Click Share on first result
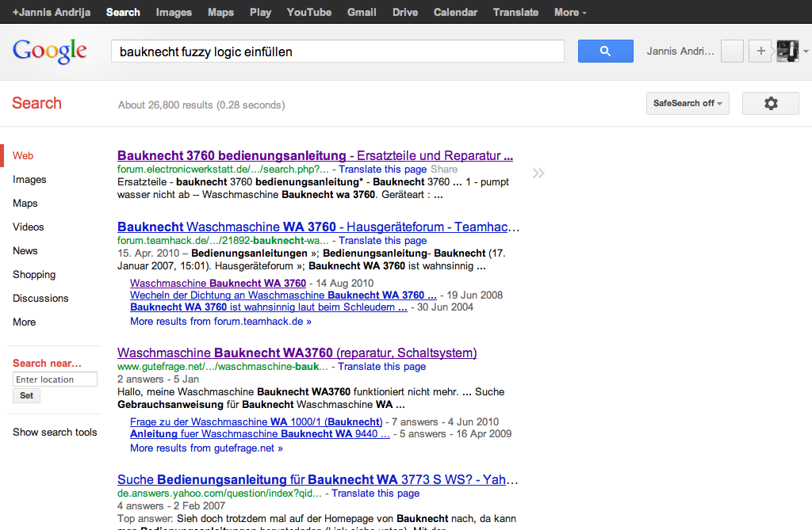This screenshot has height=530, width=812. (444, 170)
